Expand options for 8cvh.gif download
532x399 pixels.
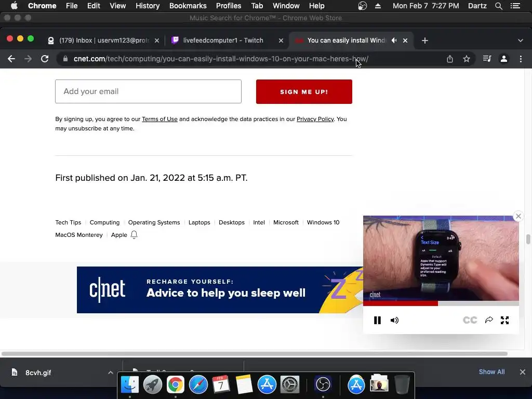[111, 373]
